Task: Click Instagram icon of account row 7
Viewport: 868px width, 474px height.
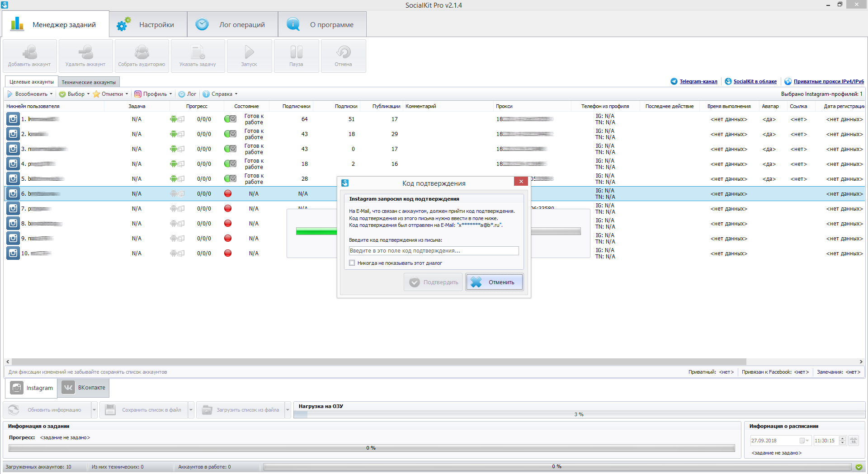Action: tap(13, 209)
